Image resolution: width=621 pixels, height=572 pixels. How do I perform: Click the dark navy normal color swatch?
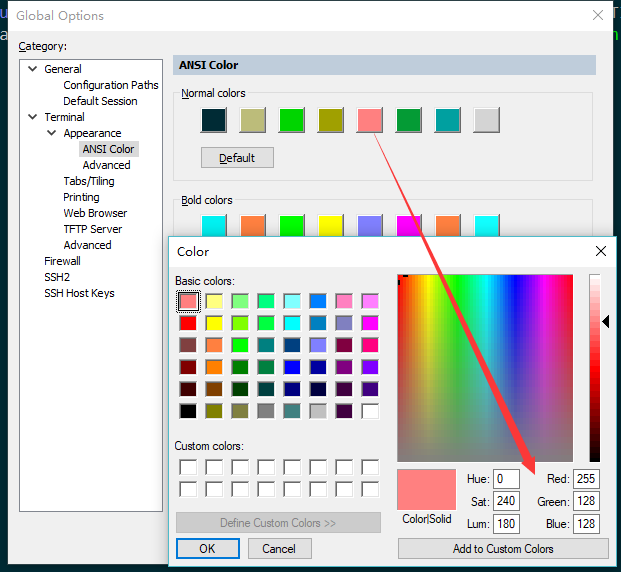pos(214,120)
